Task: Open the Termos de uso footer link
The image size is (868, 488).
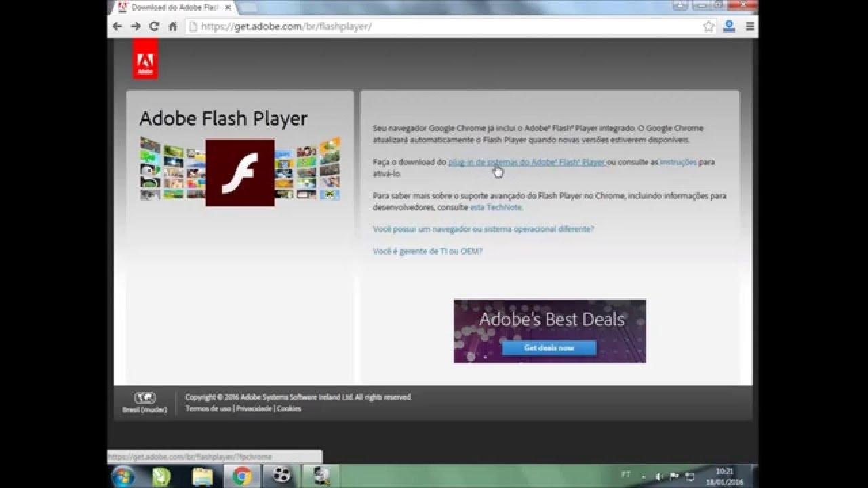Action: [x=208, y=409]
